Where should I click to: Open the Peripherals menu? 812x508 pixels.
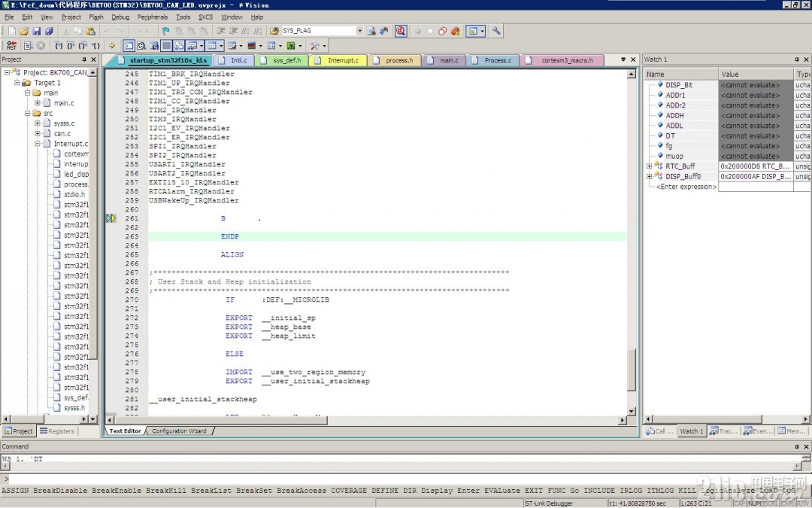(153, 17)
